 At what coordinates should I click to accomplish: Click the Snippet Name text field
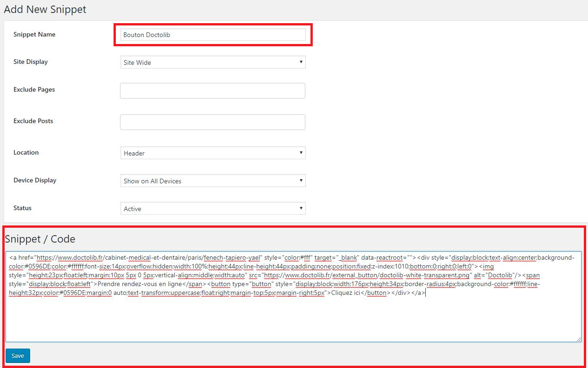click(x=213, y=35)
